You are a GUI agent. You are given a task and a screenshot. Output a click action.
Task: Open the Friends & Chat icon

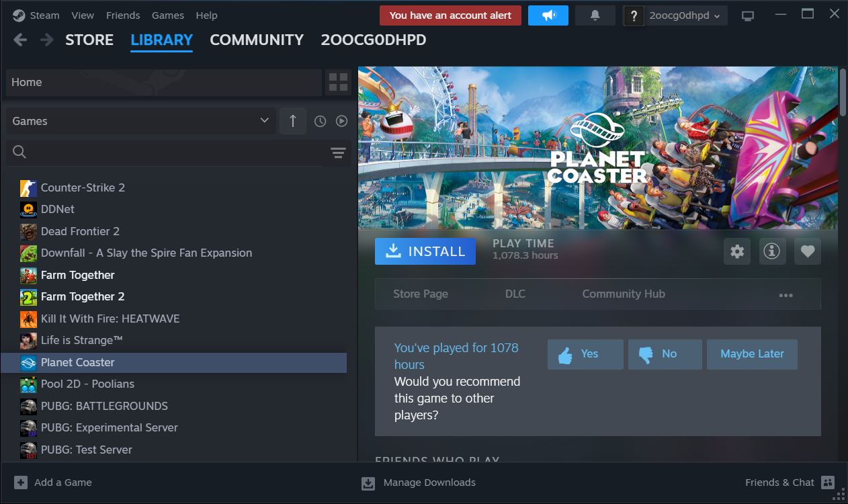[828, 482]
